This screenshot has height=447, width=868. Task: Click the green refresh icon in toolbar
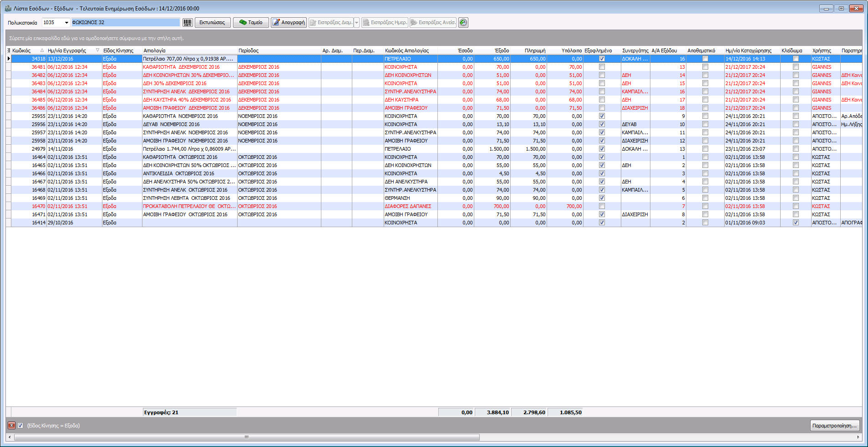[x=463, y=22]
